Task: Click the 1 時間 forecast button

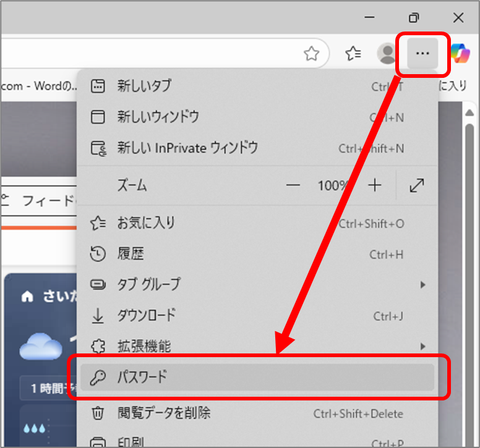Action: (x=49, y=389)
